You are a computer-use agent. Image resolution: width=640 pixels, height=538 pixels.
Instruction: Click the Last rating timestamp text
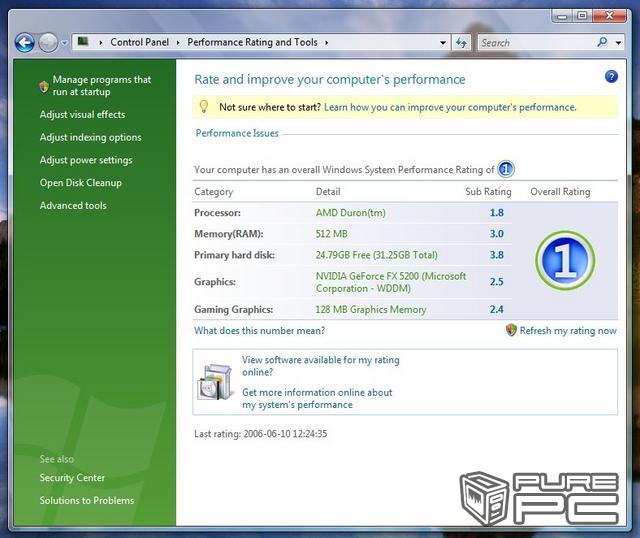tap(260, 434)
